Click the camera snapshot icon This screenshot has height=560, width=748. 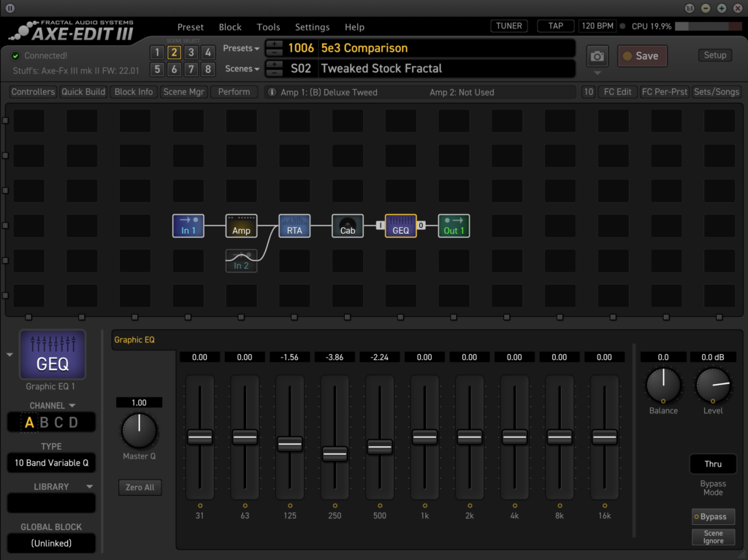[x=597, y=56]
